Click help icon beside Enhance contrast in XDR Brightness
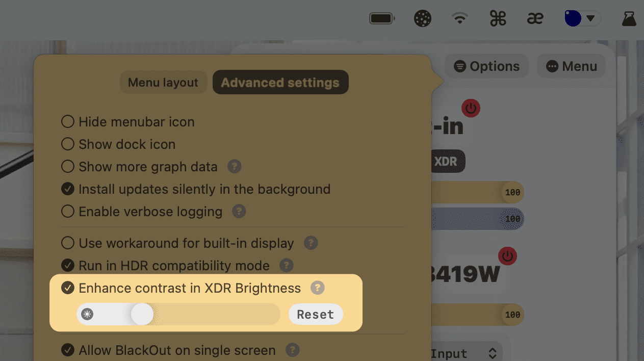Viewport: 644px width, 361px height. point(318,288)
